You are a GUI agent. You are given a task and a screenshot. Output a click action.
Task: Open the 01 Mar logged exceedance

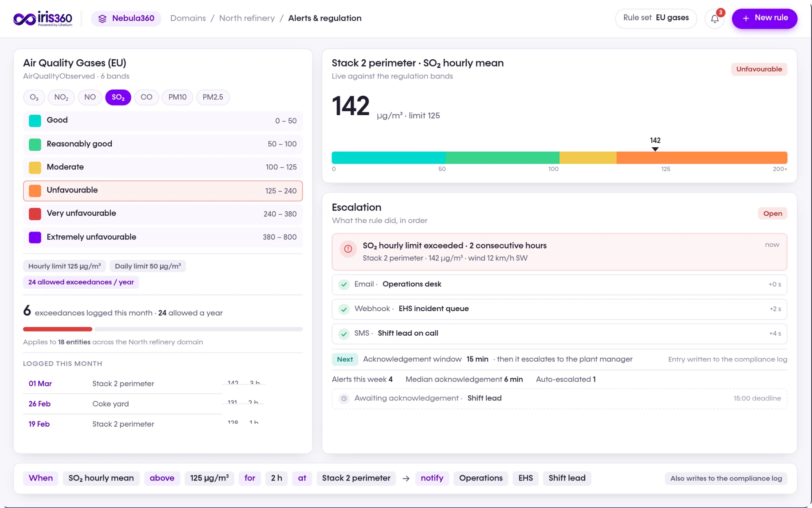(163, 384)
